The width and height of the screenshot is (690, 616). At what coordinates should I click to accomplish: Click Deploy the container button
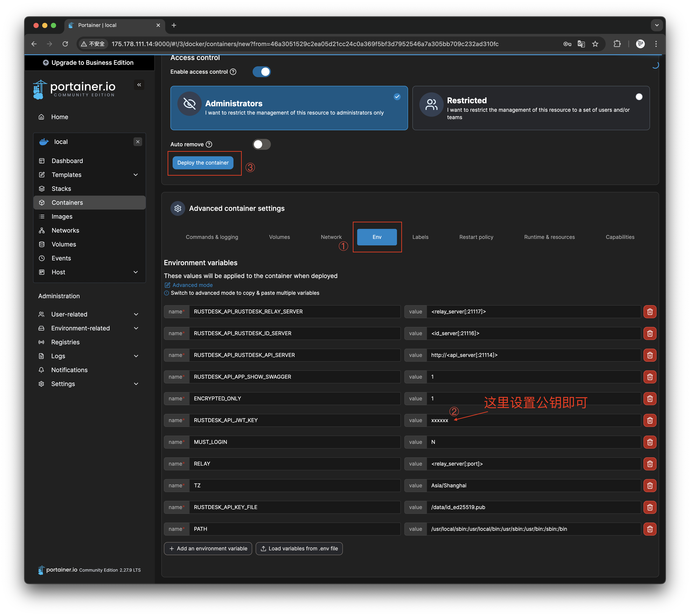point(203,163)
